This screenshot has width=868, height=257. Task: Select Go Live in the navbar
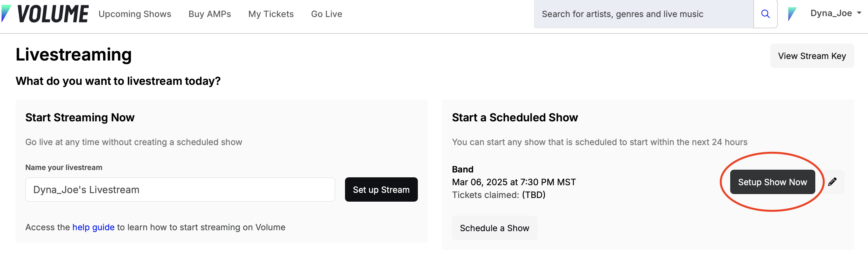pos(326,14)
